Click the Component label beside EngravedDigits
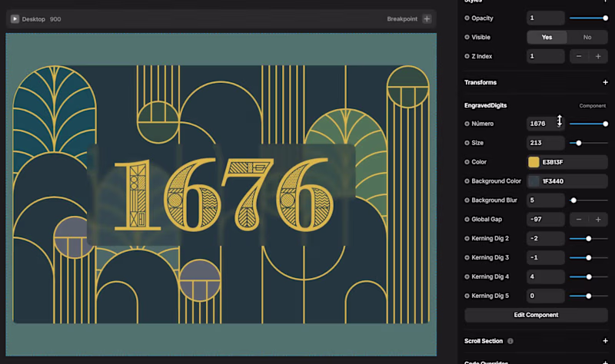Viewport: 615px width, 364px height. point(592,106)
